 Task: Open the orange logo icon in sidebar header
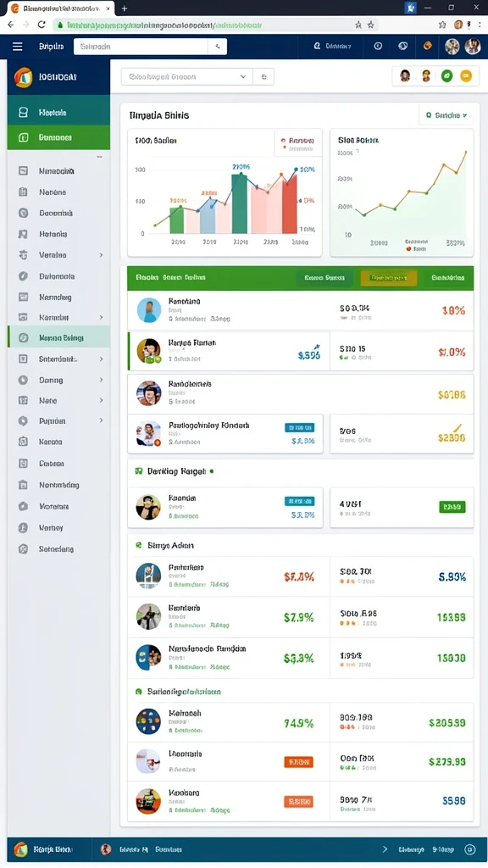[x=23, y=77]
